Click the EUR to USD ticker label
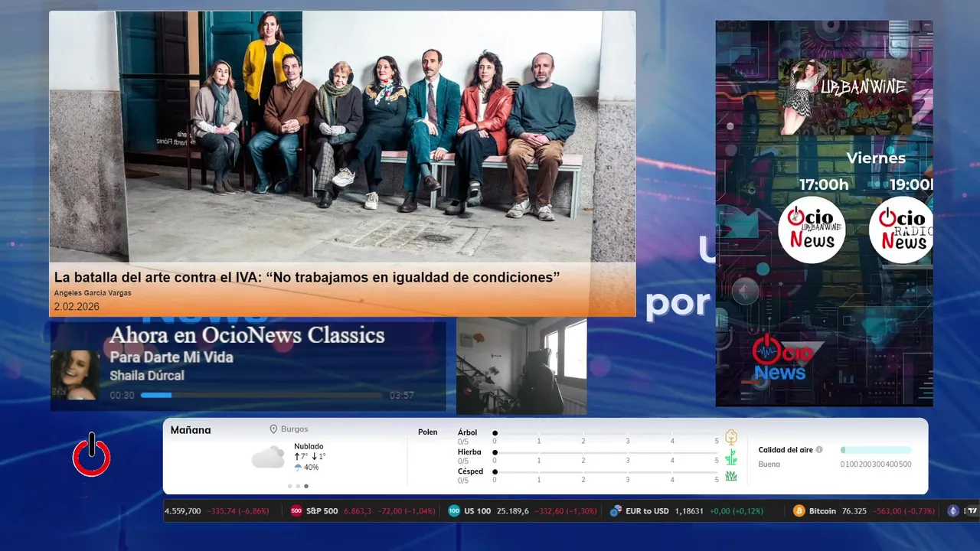980x551 pixels. [647, 511]
